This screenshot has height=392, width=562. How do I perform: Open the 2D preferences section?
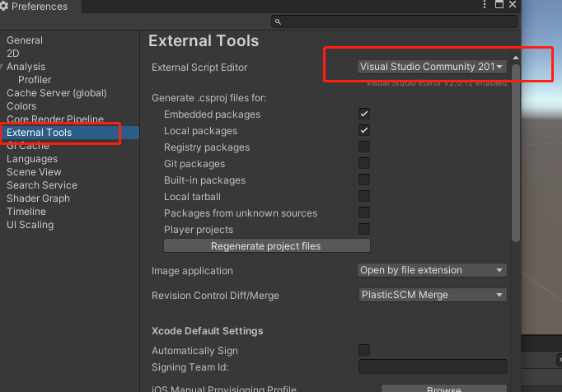point(13,54)
